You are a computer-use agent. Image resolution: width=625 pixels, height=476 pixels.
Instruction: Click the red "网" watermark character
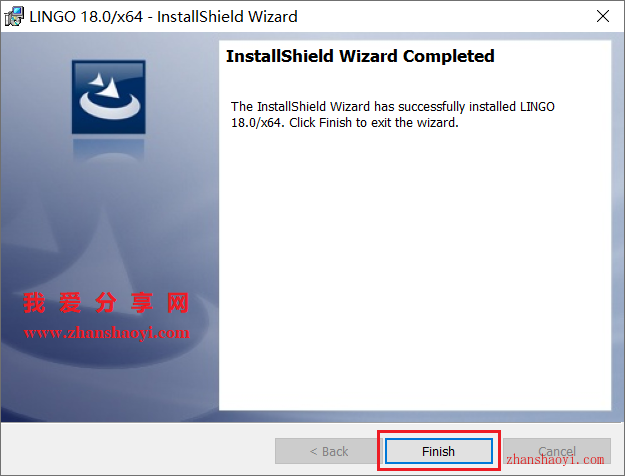pos(178,303)
